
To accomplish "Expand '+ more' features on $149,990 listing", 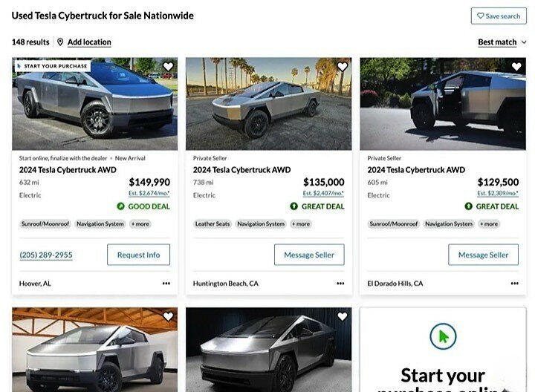I will (140, 223).
